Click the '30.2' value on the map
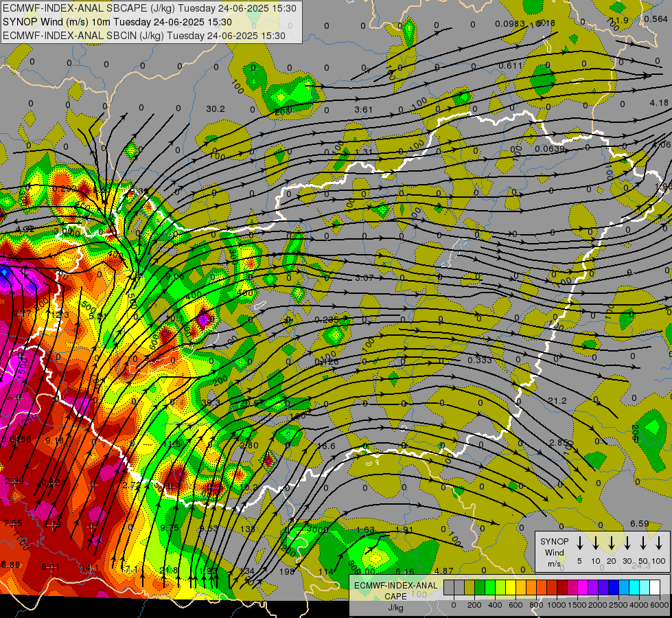This screenshot has width=672, height=618. pyautogui.click(x=215, y=109)
